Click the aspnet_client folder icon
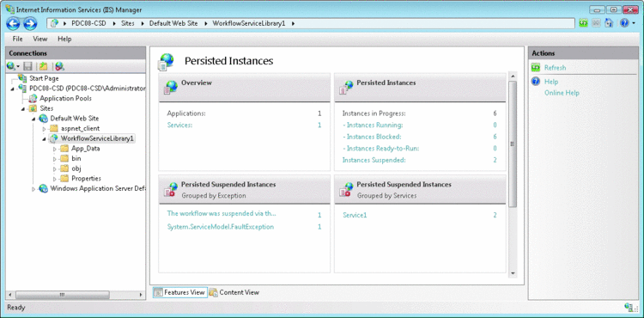644x318 pixels. [x=54, y=128]
